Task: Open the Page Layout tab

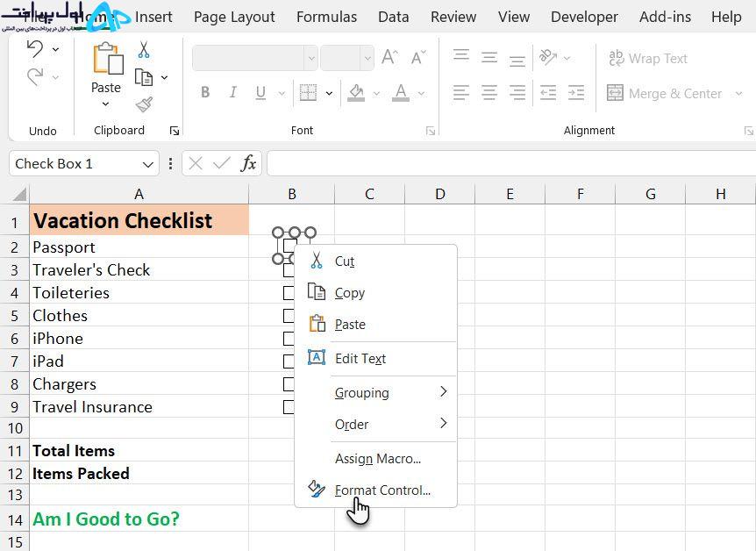Action: point(234,17)
